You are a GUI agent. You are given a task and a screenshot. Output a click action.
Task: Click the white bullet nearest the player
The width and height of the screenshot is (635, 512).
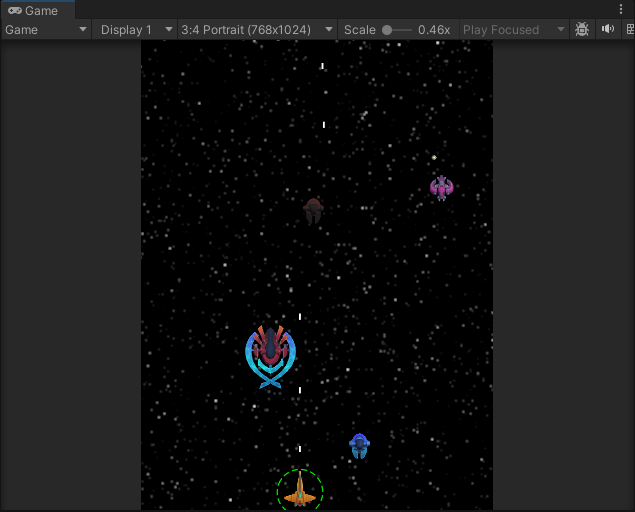[300, 449]
